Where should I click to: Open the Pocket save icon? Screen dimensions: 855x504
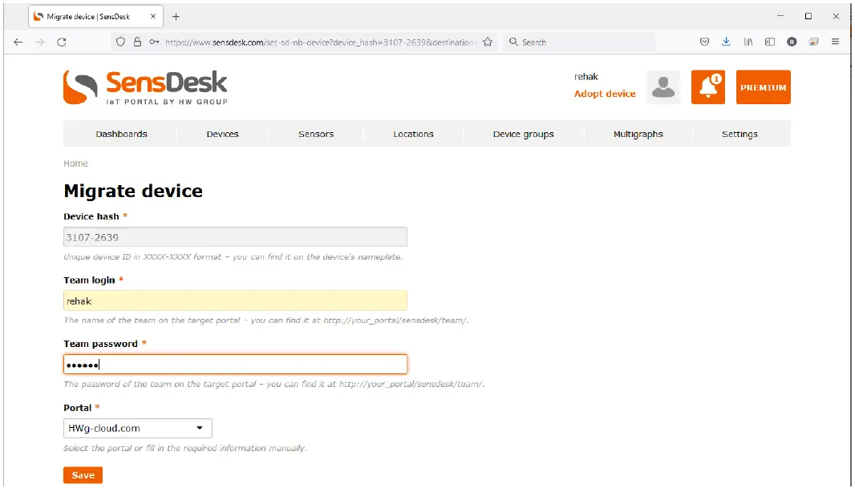pyautogui.click(x=704, y=42)
